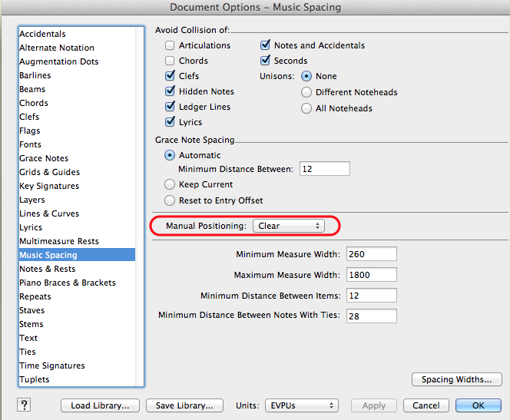Select Reset to Entry Offset option
Viewport: 510px width, 420px height.
pos(170,201)
